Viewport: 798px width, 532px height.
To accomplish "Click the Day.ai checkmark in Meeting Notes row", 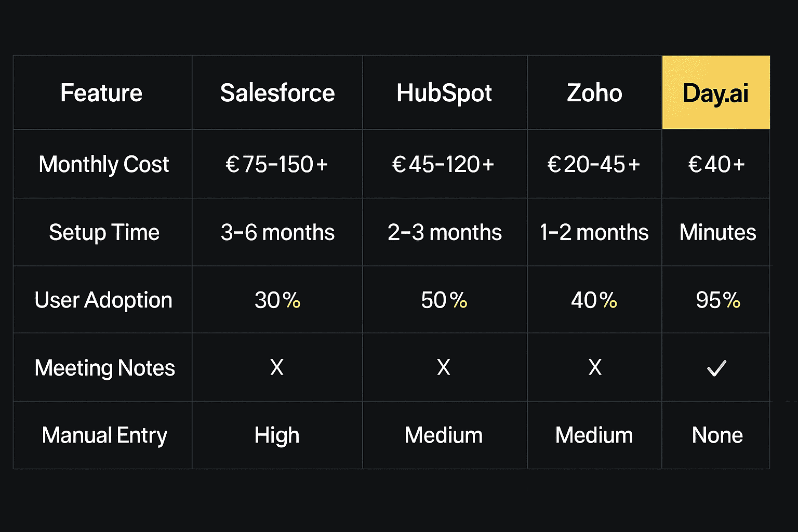I will 716,368.
